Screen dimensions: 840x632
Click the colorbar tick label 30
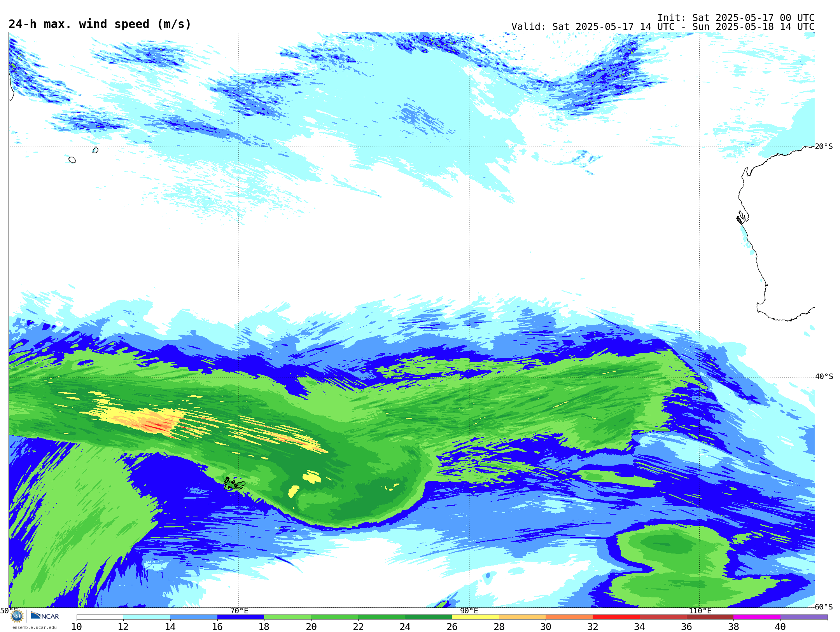coord(546,627)
